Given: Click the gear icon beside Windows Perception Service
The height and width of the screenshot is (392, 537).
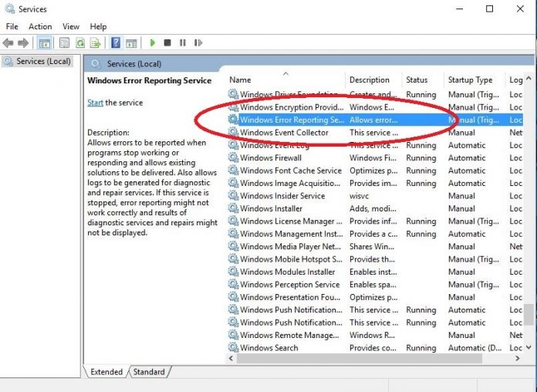Looking at the screenshot, I should pos(233,285).
